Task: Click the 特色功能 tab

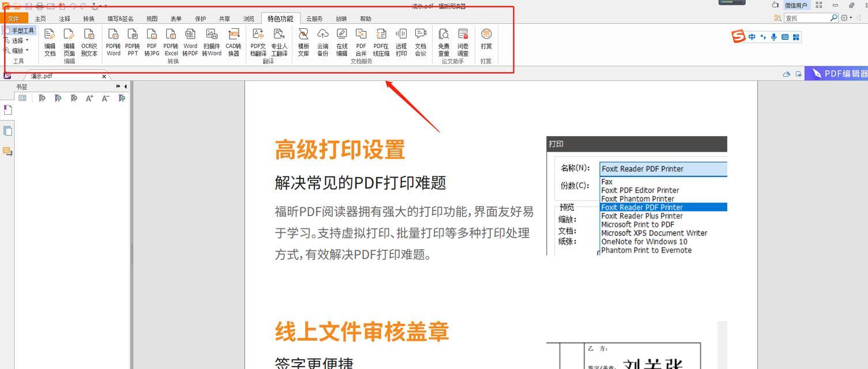Action: (x=280, y=18)
